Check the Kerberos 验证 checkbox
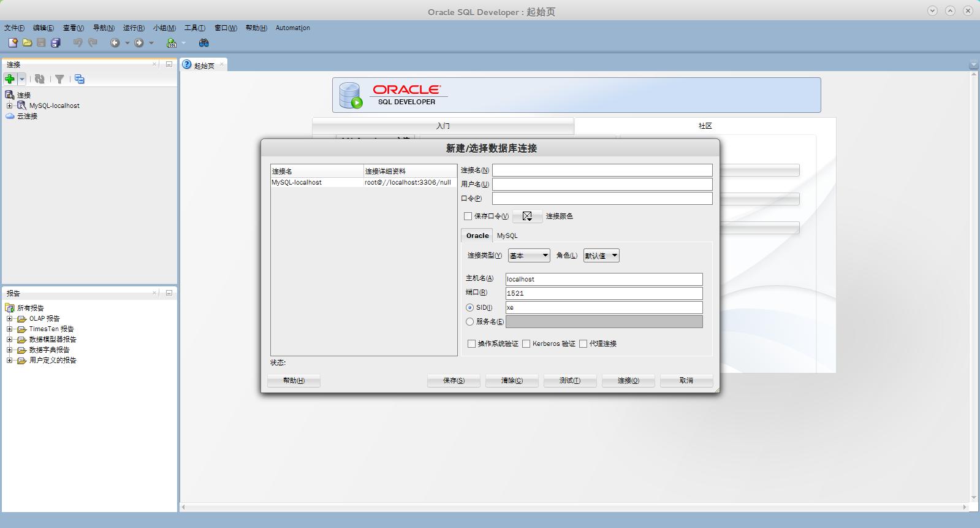This screenshot has width=980, height=528. tap(526, 343)
